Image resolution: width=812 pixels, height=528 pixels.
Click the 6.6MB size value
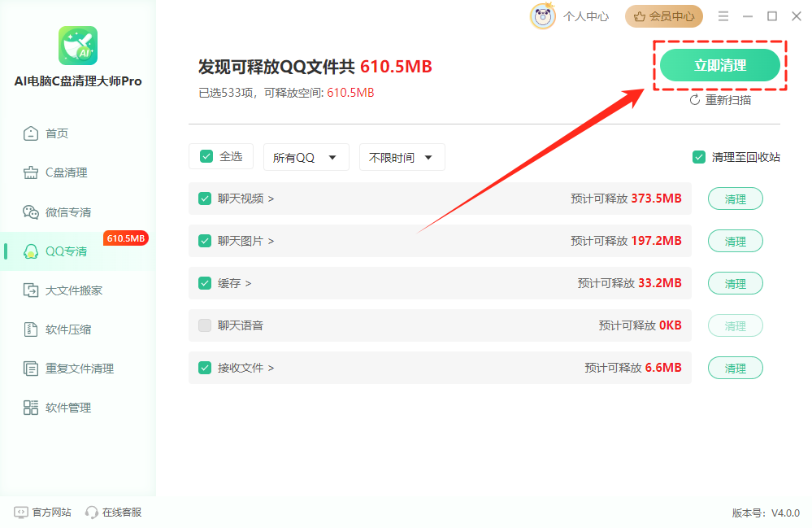point(663,368)
